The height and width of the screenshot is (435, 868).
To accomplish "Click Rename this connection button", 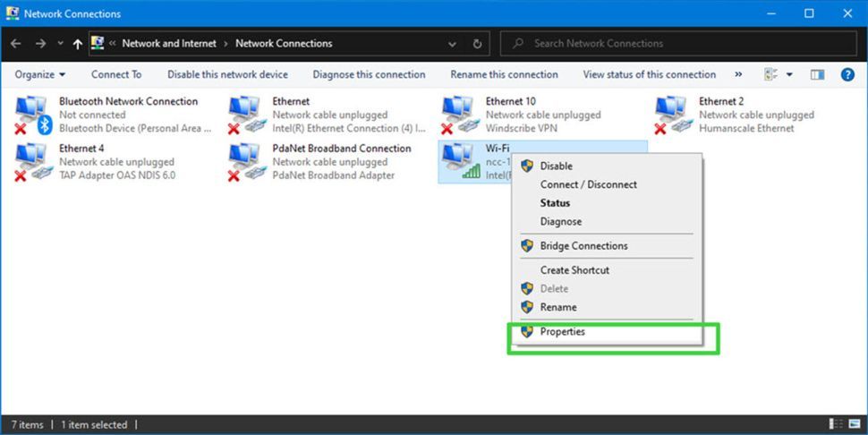I will tap(504, 75).
